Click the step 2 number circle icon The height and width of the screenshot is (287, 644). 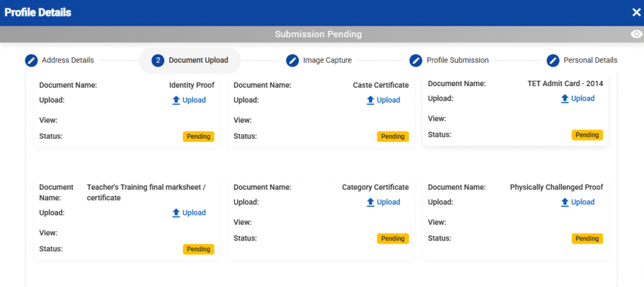(158, 60)
